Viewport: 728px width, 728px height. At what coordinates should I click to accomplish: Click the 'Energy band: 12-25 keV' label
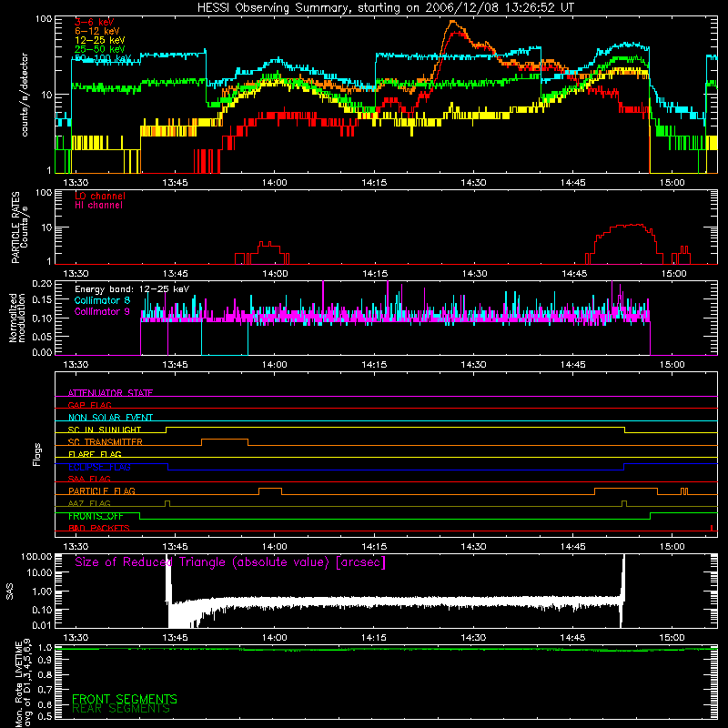(x=132, y=289)
